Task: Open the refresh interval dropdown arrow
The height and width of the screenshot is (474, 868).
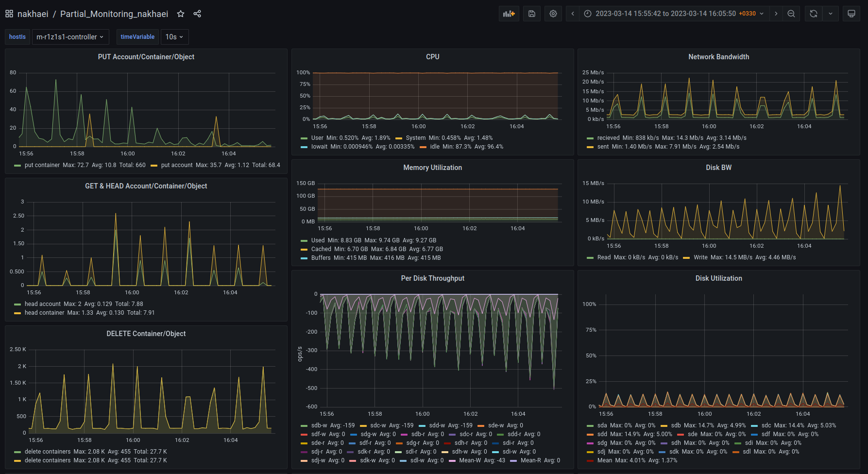Action: point(831,14)
